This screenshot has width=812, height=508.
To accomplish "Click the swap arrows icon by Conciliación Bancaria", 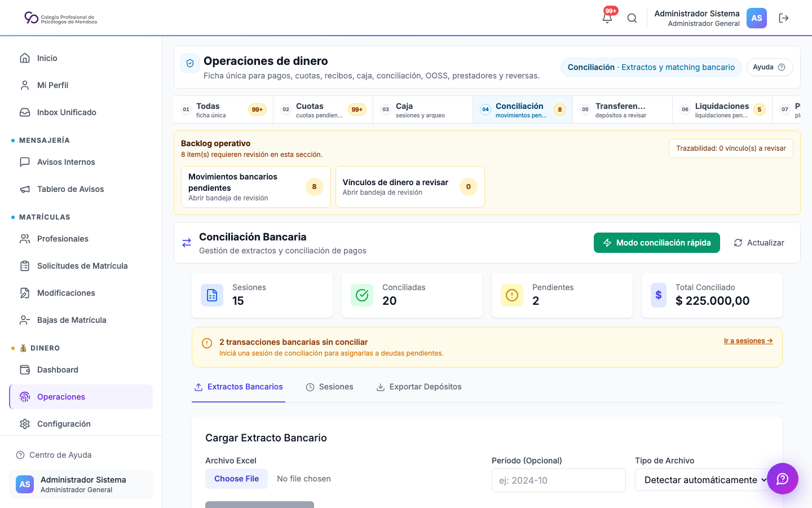I will click(x=187, y=243).
